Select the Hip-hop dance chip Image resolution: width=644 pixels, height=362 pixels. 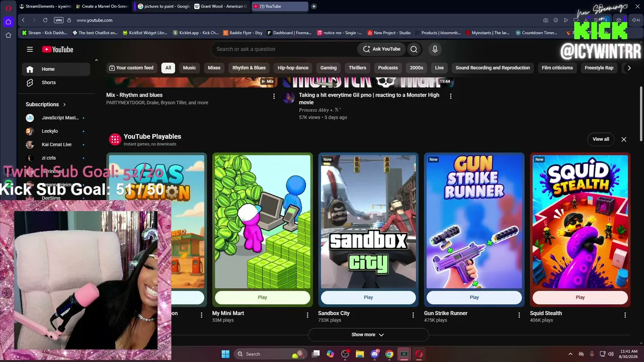(x=293, y=68)
